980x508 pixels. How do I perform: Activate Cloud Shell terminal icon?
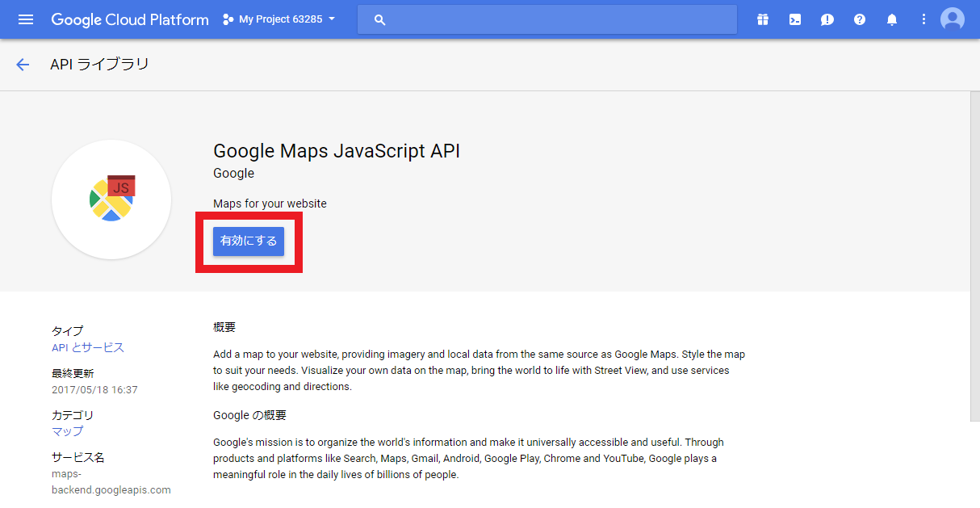pos(795,19)
